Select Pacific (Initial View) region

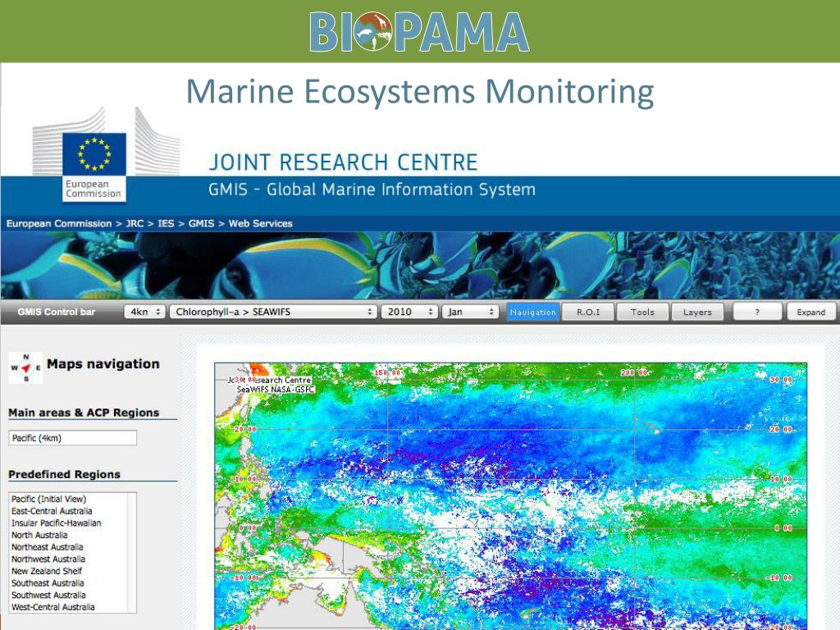point(48,499)
